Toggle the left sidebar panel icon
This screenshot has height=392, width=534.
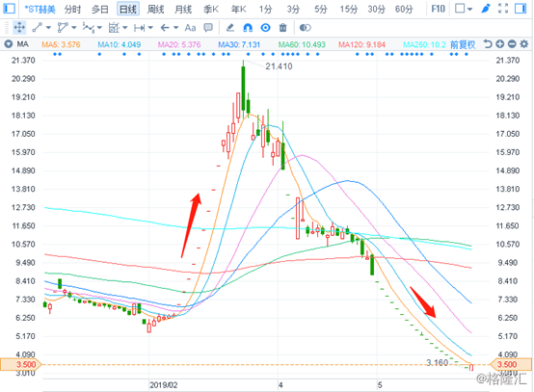point(9,8)
